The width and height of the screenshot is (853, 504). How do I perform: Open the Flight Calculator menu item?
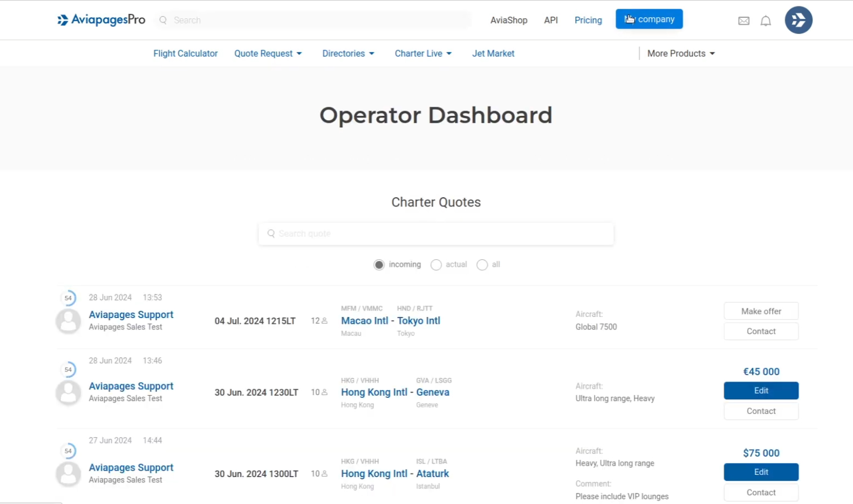pos(186,53)
